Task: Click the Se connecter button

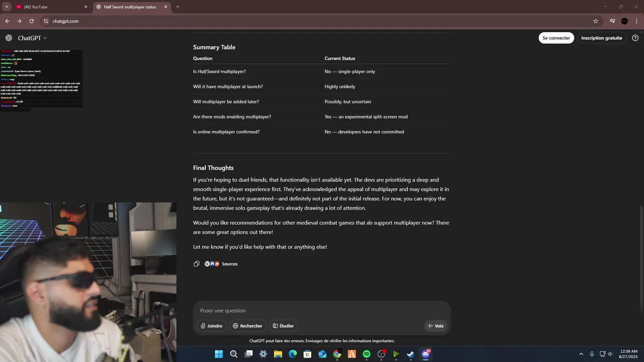Action: [556, 38]
